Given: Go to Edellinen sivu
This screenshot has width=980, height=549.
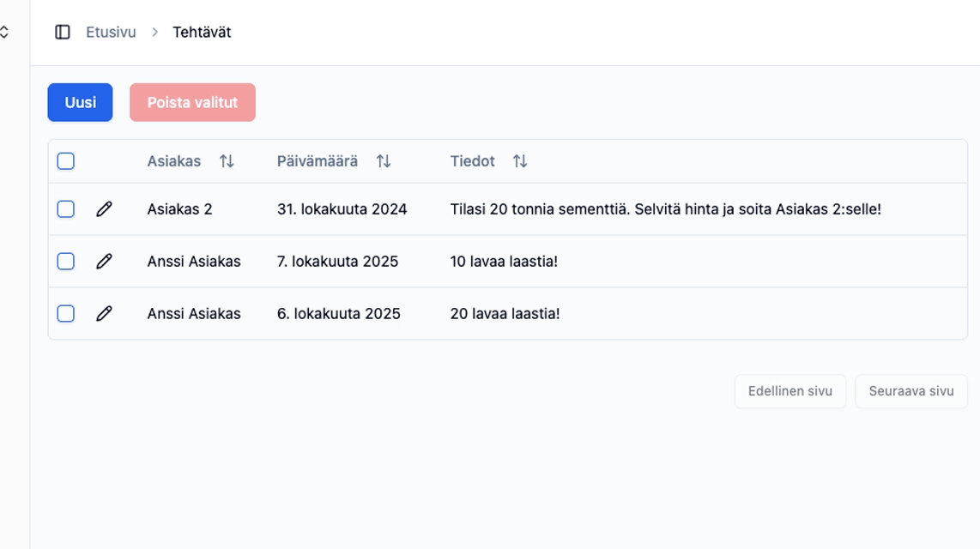Looking at the screenshot, I should coord(789,391).
